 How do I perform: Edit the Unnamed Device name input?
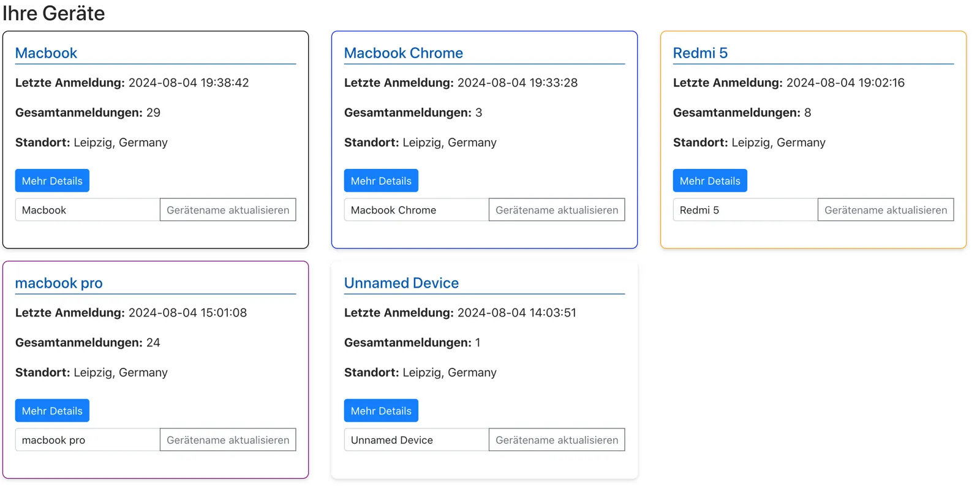(x=417, y=440)
